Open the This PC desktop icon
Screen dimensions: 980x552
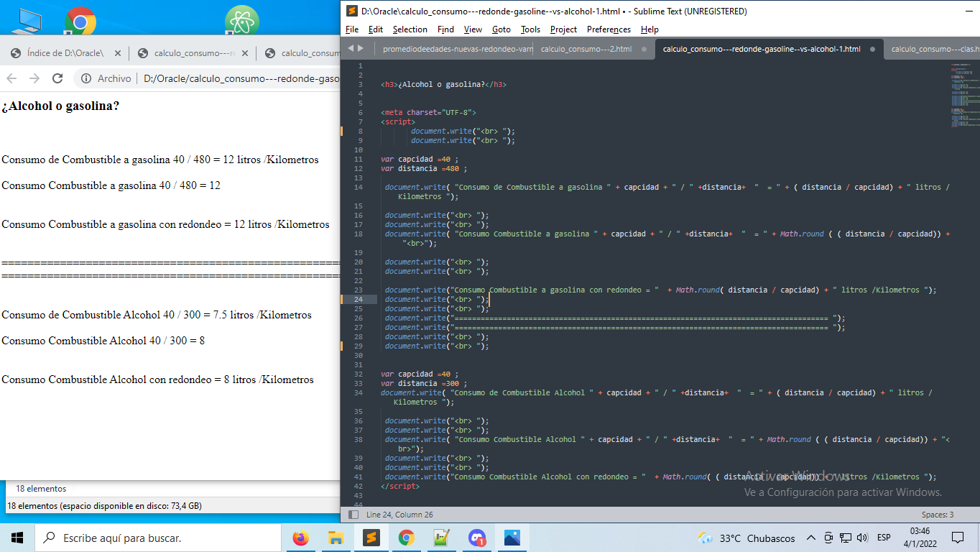(x=27, y=22)
